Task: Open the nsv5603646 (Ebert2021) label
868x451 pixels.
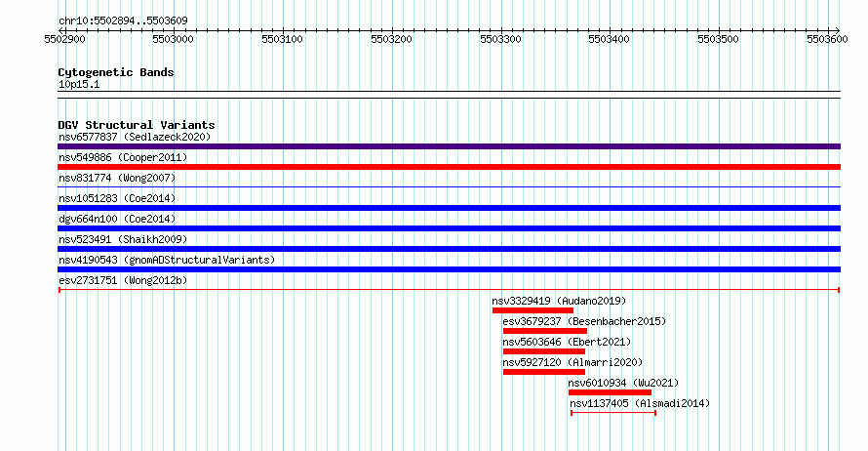Action: click(567, 342)
